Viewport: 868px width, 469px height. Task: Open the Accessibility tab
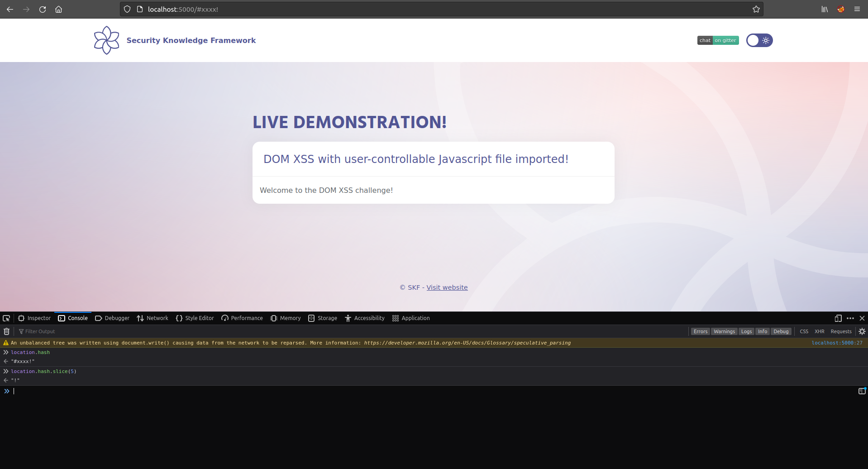tap(365, 318)
